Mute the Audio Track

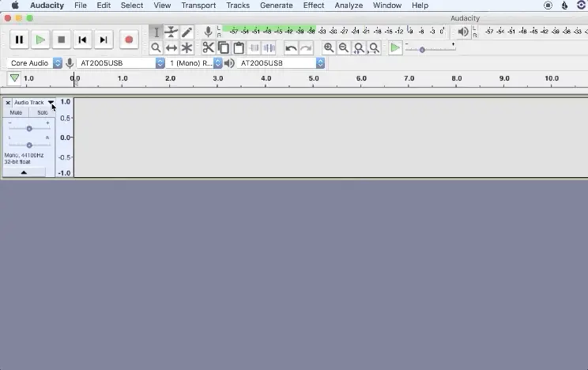tap(16, 112)
